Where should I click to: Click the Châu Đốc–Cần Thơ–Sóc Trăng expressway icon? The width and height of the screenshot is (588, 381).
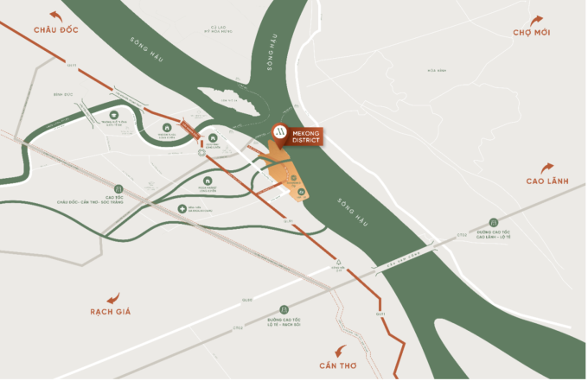point(118,189)
